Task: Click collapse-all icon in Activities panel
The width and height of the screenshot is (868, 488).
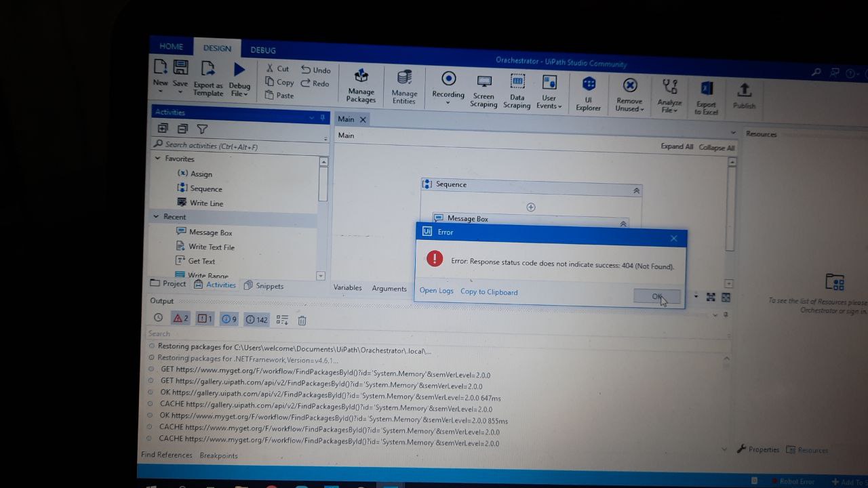Action: click(182, 129)
